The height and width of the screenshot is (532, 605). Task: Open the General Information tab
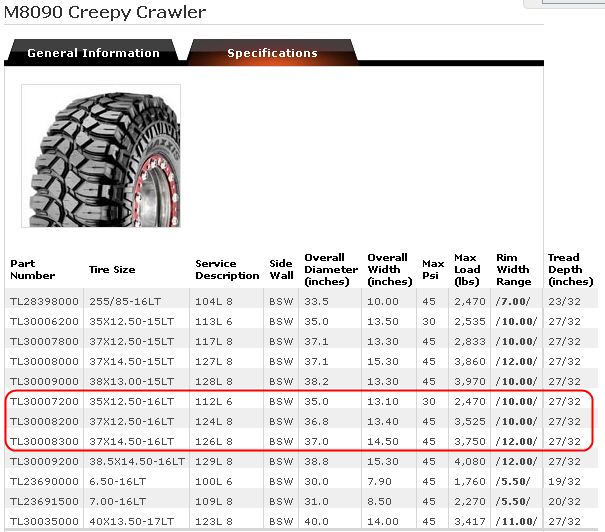tap(93, 53)
